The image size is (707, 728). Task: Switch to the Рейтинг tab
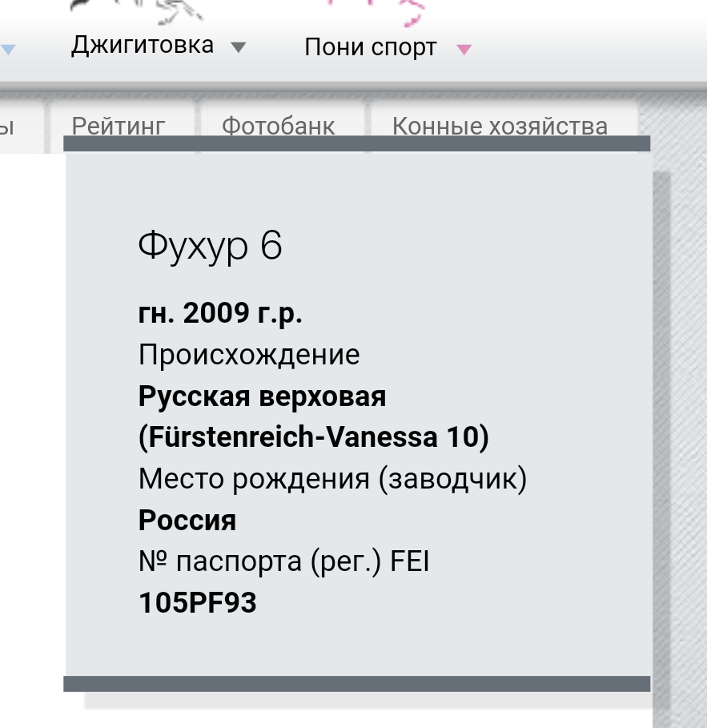pyautogui.click(x=119, y=126)
